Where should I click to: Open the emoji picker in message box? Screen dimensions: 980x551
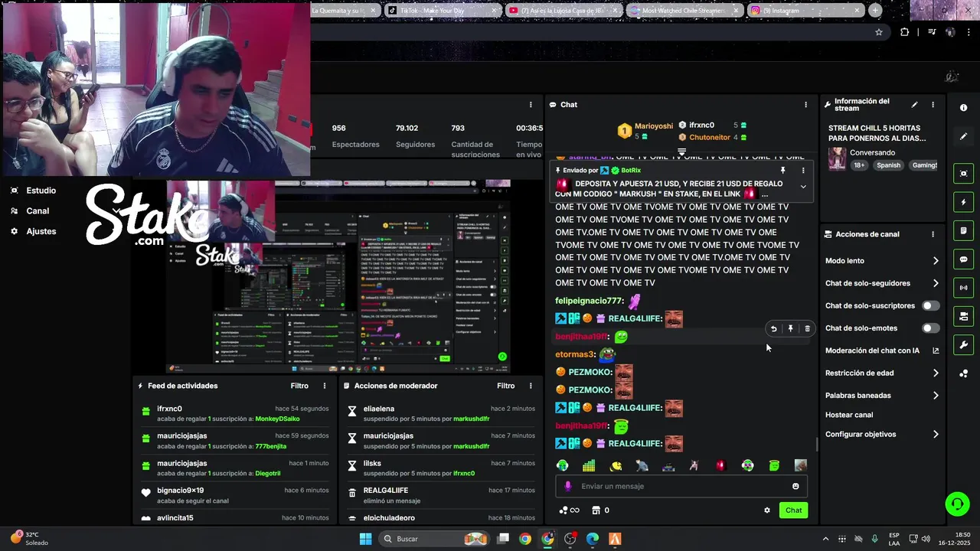point(795,486)
